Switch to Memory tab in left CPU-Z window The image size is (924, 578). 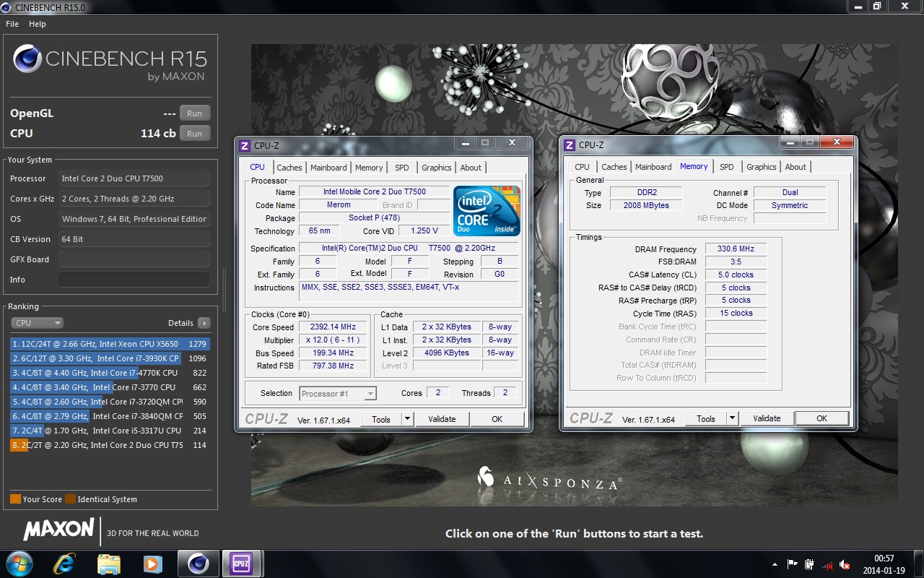(369, 168)
